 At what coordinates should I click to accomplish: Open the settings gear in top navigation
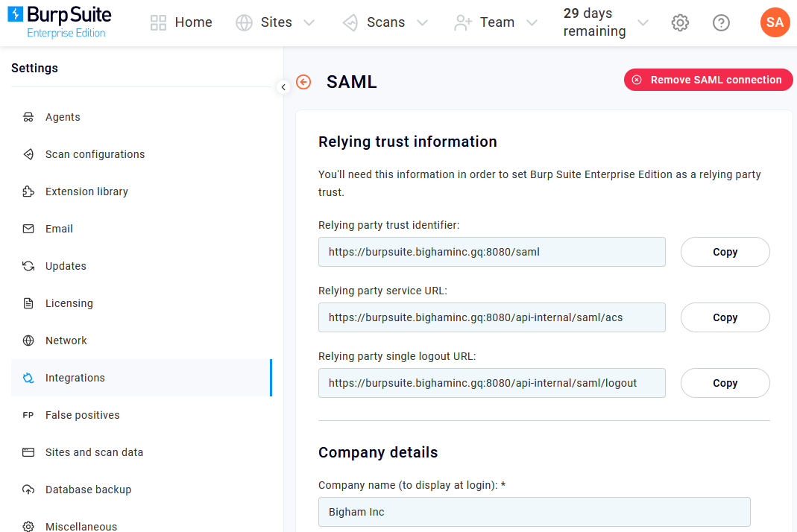[x=680, y=22]
